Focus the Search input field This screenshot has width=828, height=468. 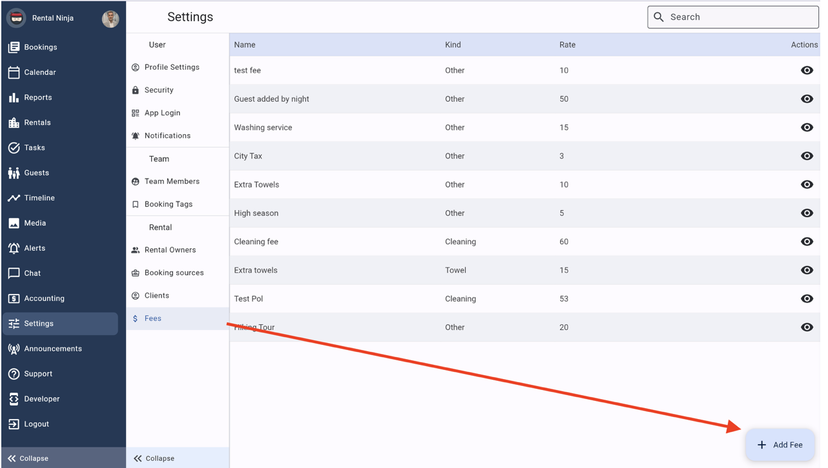point(733,17)
